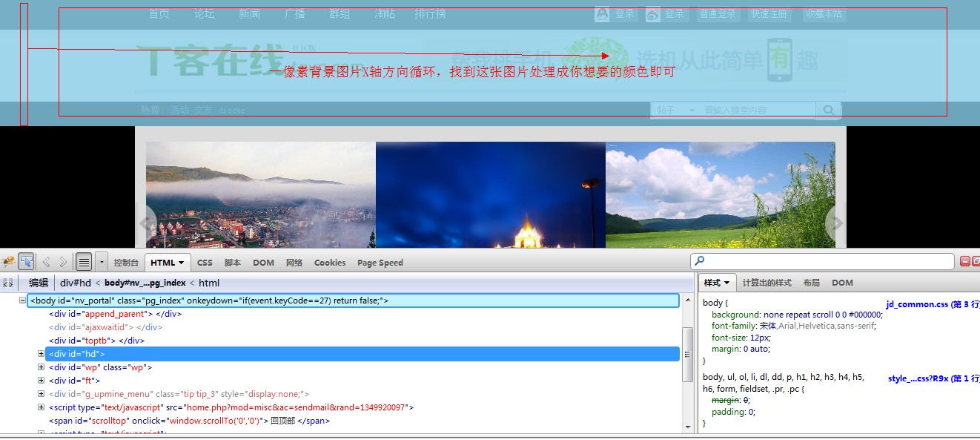Image resolution: width=980 pixels, height=440 pixels.
Task: Switch to the 网络 panel tab
Action: point(294,263)
